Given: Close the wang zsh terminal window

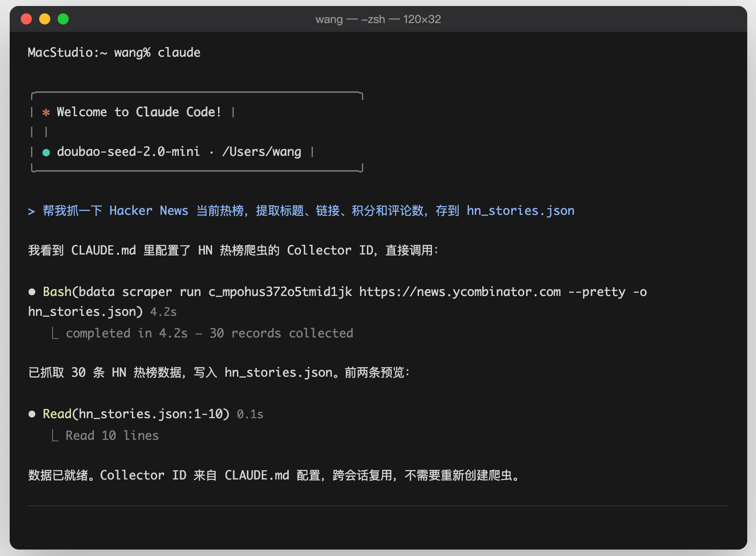Looking at the screenshot, I should 26,19.
